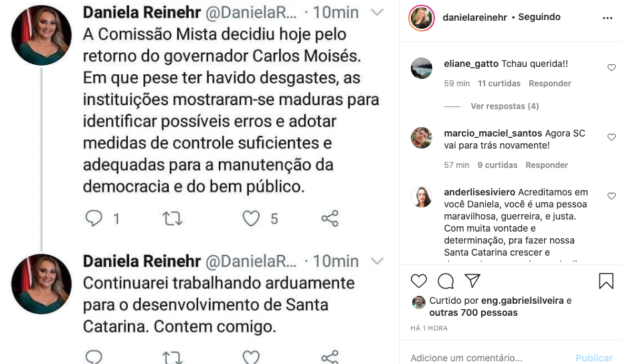Save post with the bookmark icon

[606, 281]
